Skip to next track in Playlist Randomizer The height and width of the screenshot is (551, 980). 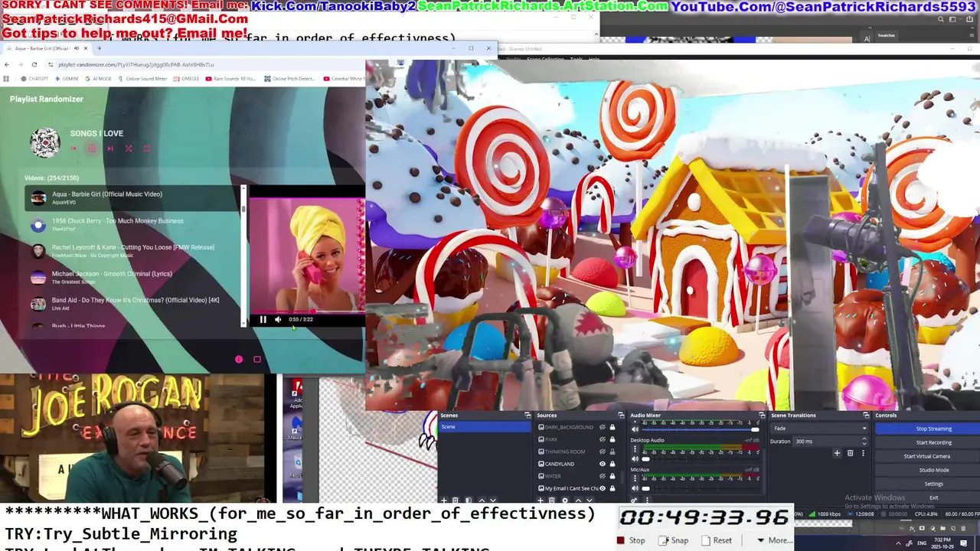point(110,148)
